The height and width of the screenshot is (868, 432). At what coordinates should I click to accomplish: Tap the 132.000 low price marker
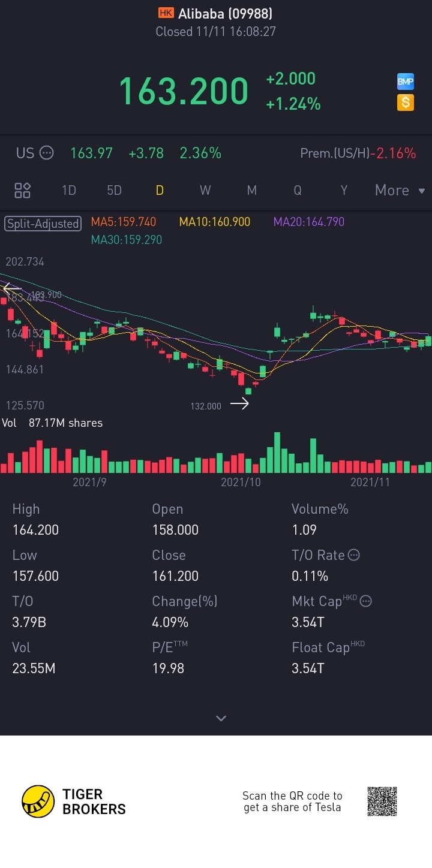(206, 406)
